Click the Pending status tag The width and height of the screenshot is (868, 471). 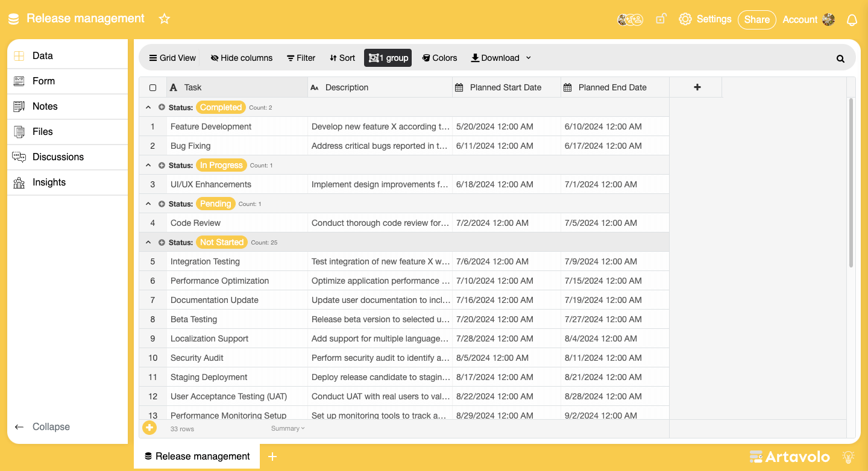point(215,204)
